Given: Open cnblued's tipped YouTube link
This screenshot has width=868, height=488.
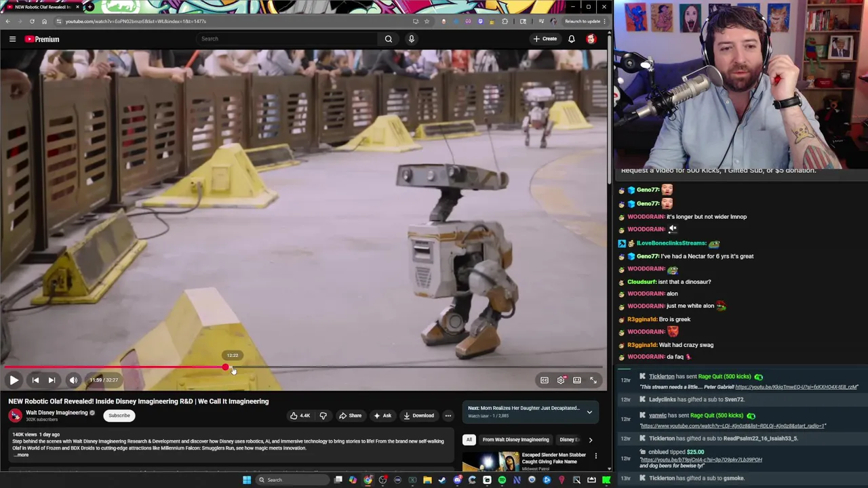Looking at the screenshot, I should point(701,460).
